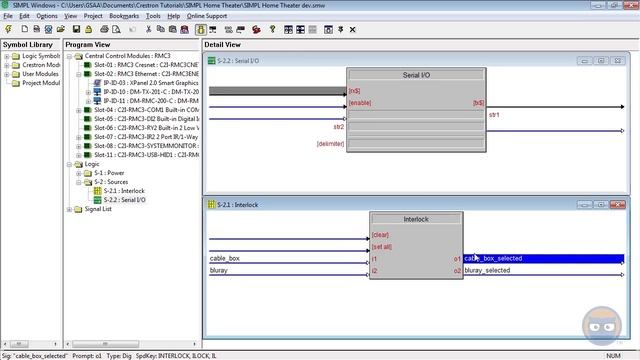Open the Project menu

pyautogui.click(x=93, y=16)
